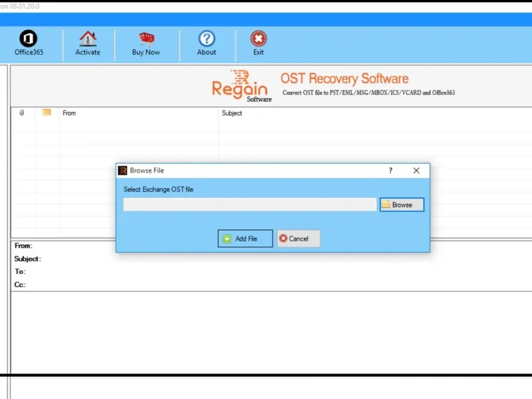Click the OST file path field
The width and height of the screenshot is (532, 399).
pyautogui.click(x=250, y=205)
